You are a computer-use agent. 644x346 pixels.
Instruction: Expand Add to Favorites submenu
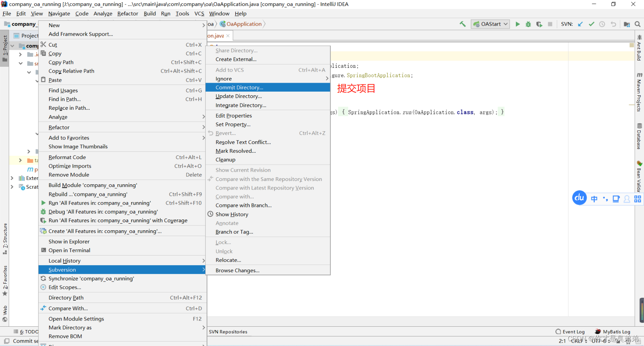pos(122,138)
